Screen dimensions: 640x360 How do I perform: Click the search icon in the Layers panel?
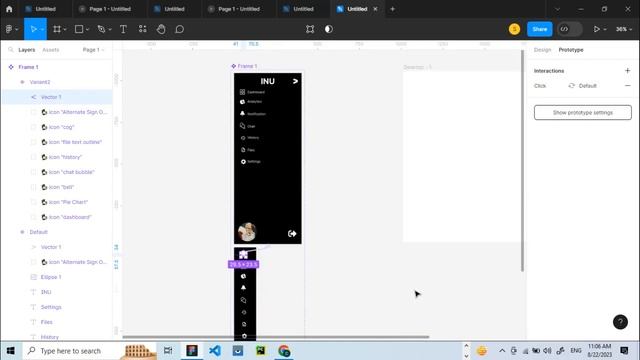click(x=11, y=50)
